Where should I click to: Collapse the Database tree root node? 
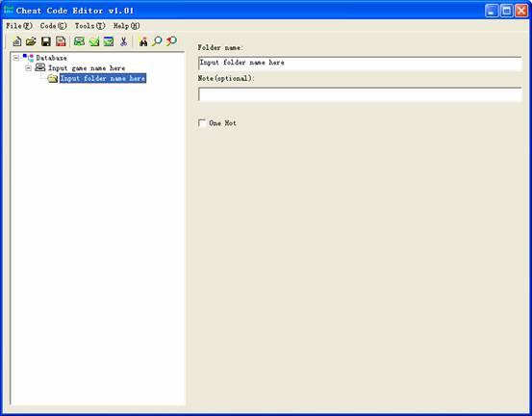pos(16,58)
